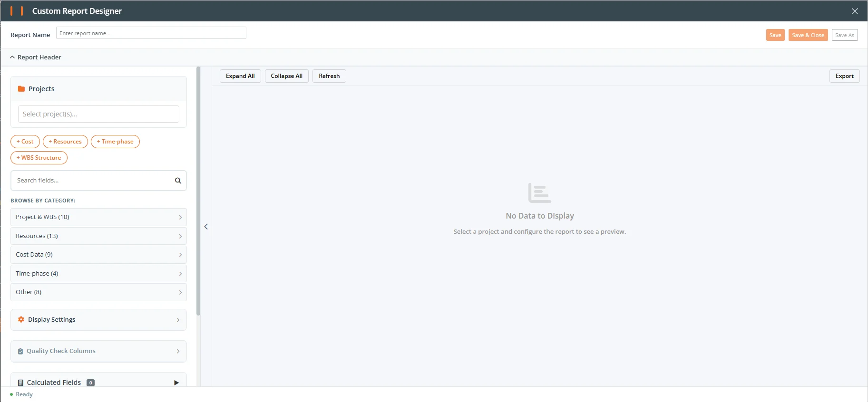Click the Save & Close button

tap(808, 35)
